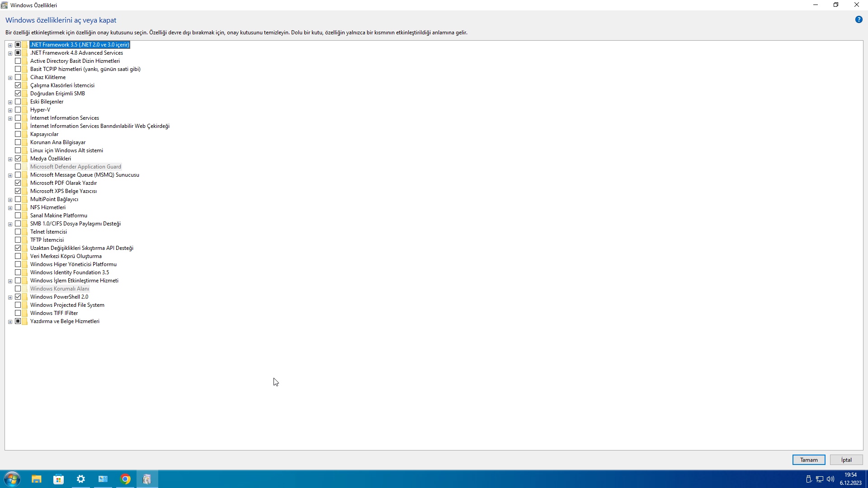868x488 pixels.
Task: Expand Microsoft Message Queue (MSMQ) Sunucusu
Action: pos(10,175)
